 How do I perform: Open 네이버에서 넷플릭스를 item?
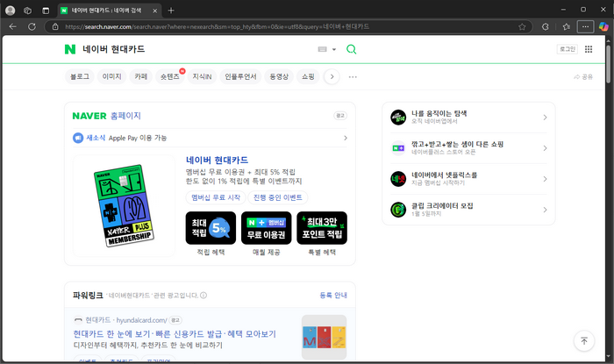coord(468,179)
